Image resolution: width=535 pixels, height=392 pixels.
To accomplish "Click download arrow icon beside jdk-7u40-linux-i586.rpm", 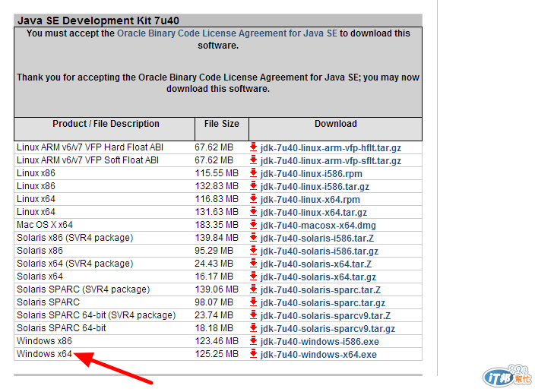I will pyautogui.click(x=253, y=173).
